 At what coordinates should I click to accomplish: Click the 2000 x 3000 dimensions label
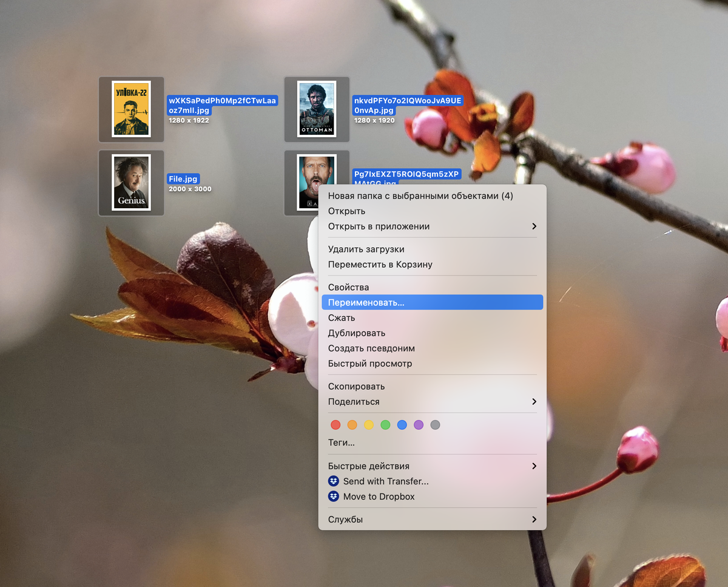[x=190, y=189]
